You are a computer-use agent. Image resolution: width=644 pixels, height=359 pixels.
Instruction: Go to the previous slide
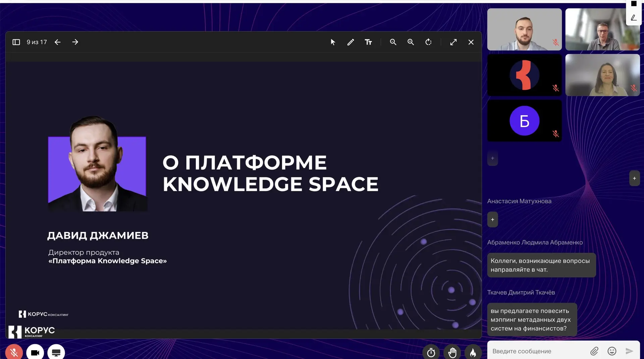(58, 42)
